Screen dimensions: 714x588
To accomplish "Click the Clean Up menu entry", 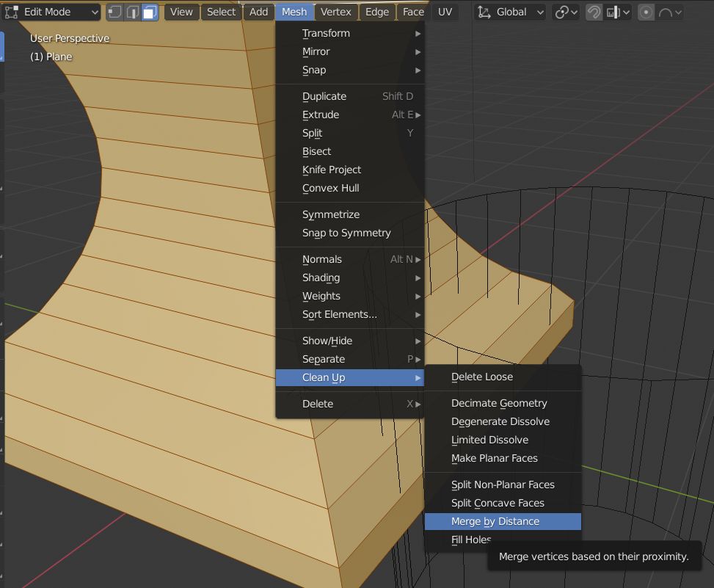I will 350,377.
